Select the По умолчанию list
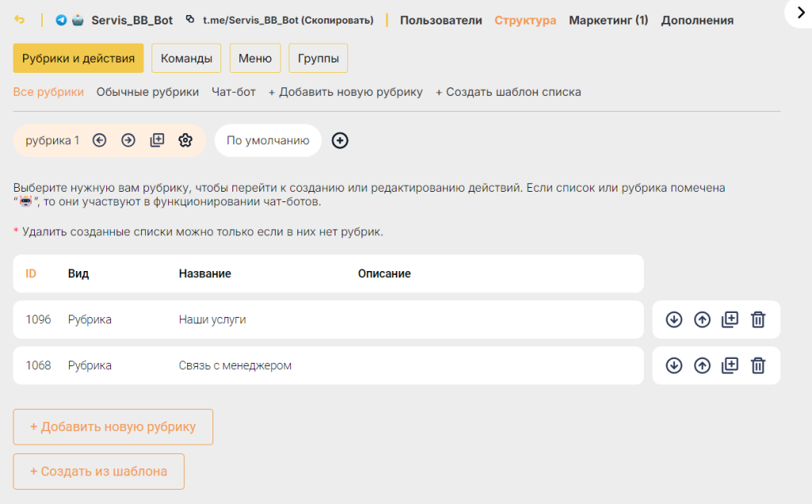812x504 pixels. pyautogui.click(x=268, y=140)
